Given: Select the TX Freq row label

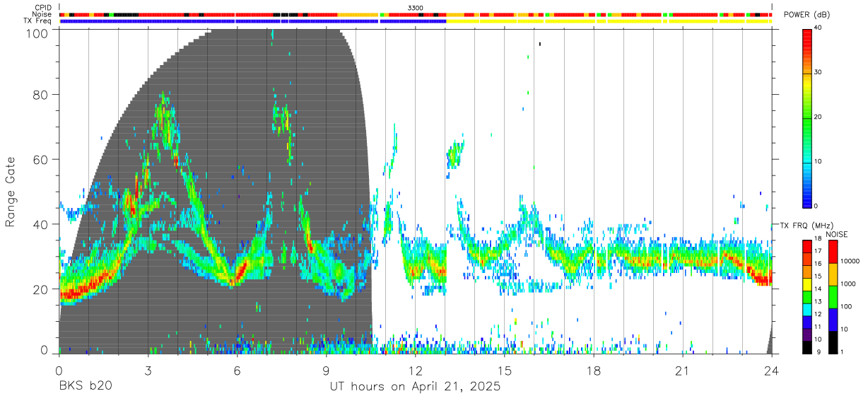Looking at the screenshot, I should (38, 21).
